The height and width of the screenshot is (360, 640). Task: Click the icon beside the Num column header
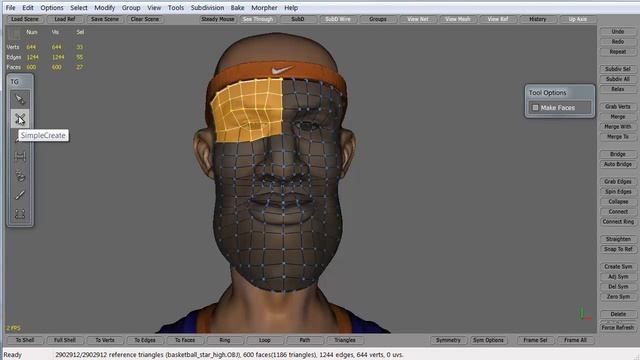point(14,34)
